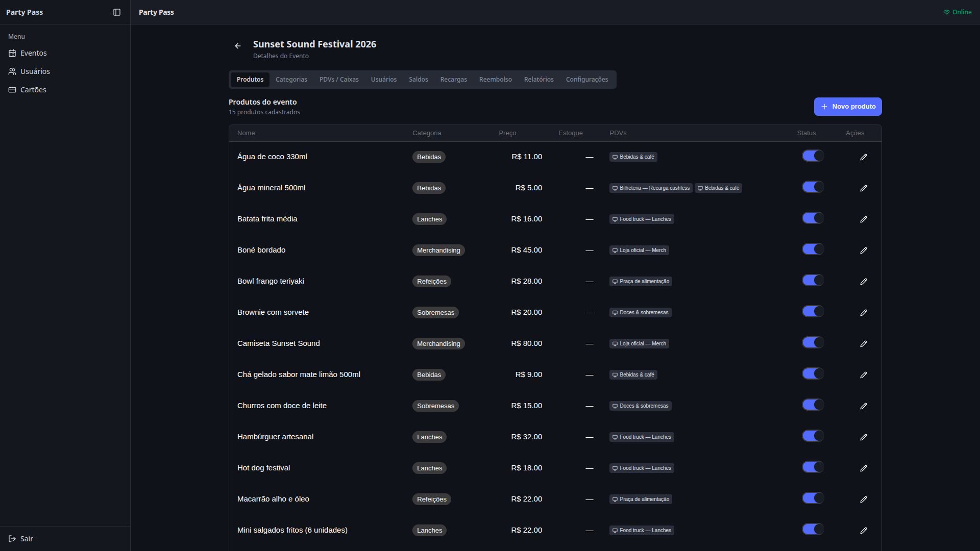Go to the Relatórios tab
This screenshot has height=551, width=980.
538,80
